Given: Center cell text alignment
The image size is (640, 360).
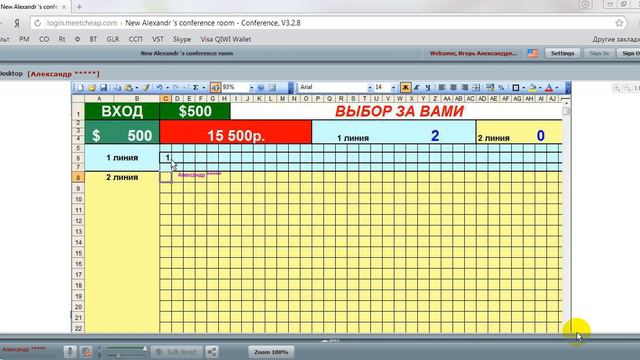Looking at the screenshot, I should click(453, 87).
